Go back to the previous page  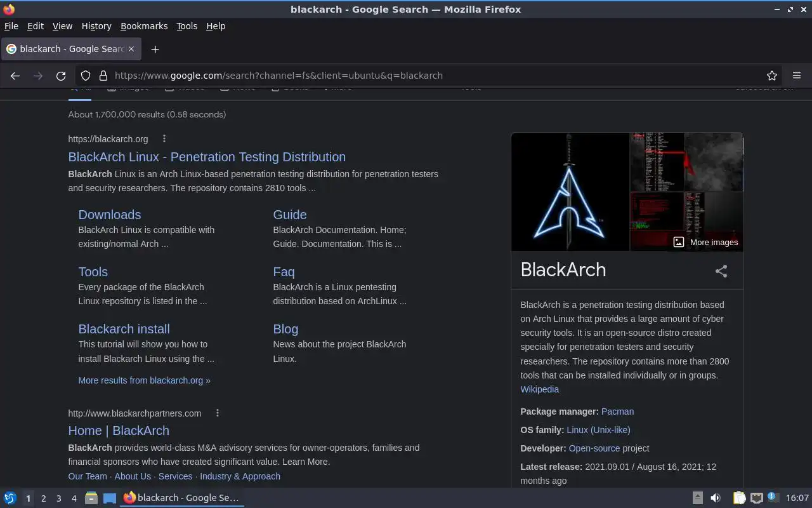[x=15, y=76]
